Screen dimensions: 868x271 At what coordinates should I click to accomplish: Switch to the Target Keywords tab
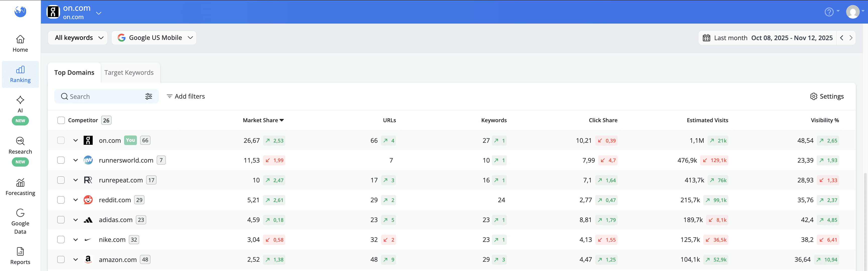tap(129, 72)
